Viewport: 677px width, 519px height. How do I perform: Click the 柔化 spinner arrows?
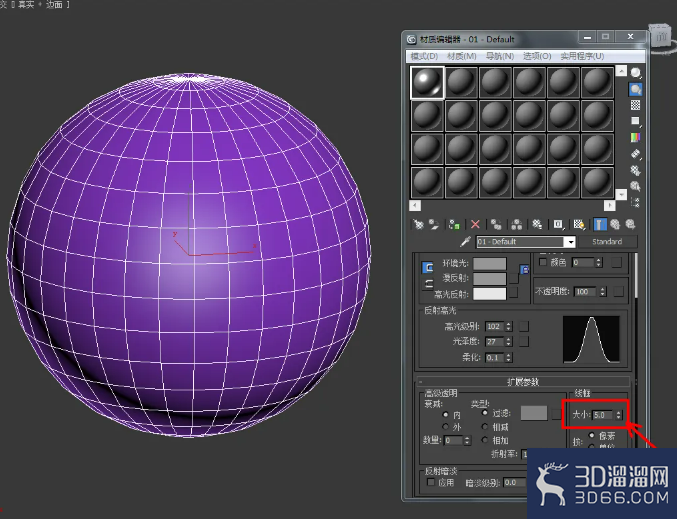click(x=509, y=358)
